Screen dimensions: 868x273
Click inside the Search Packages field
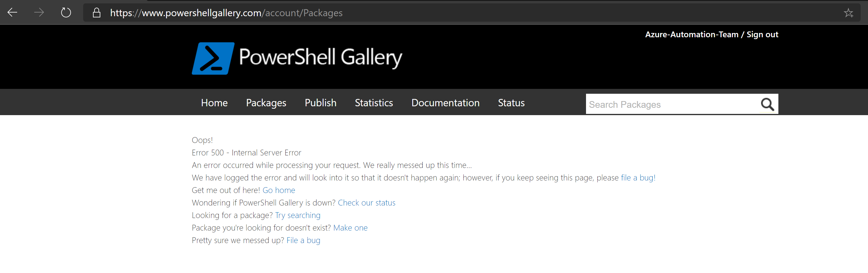[x=657, y=104]
